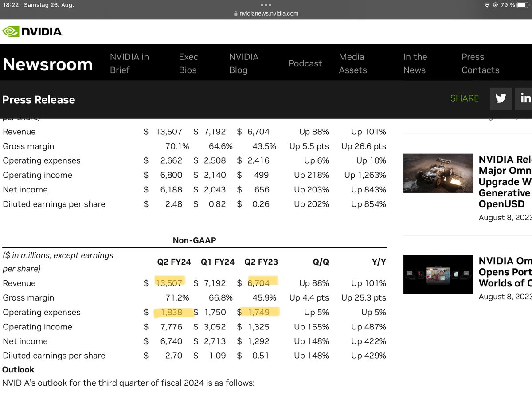532x399 pixels.
Task: Click Non-GAAP operating income 7,776
Action: (x=172, y=327)
